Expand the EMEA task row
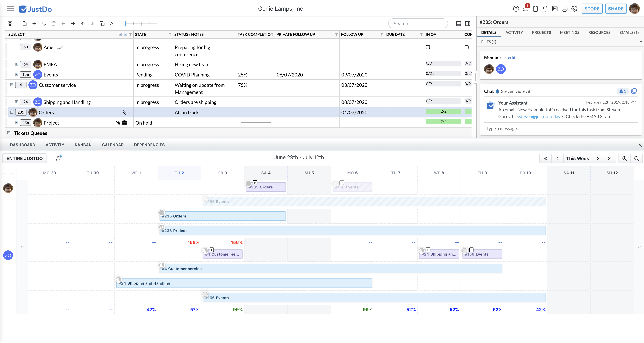The width and height of the screenshot is (644, 343). pos(16,64)
